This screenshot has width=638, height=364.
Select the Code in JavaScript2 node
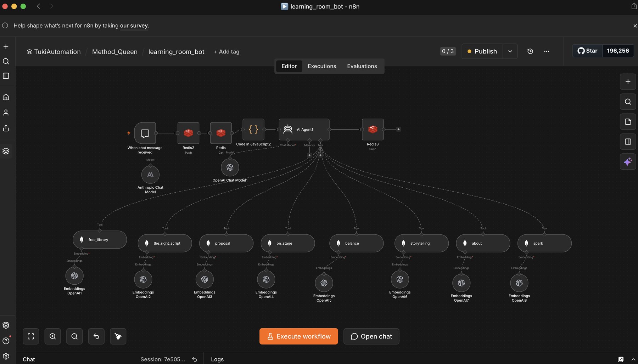[253, 130]
